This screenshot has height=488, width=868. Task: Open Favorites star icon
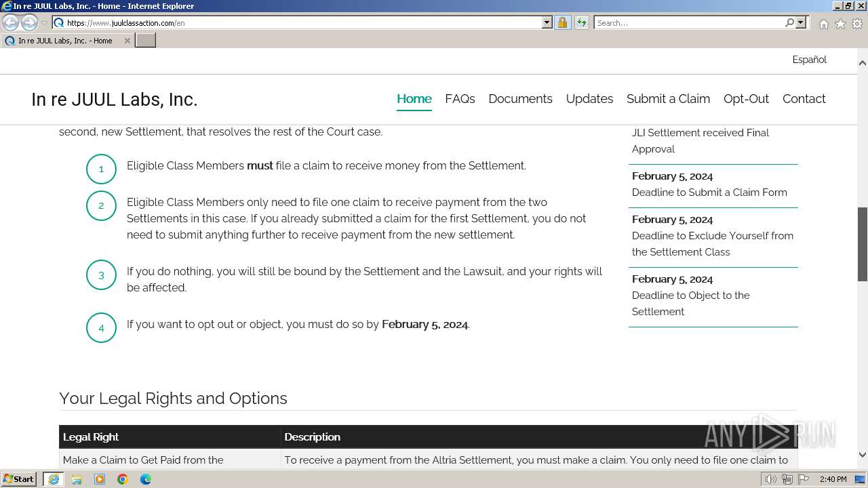(840, 24)
